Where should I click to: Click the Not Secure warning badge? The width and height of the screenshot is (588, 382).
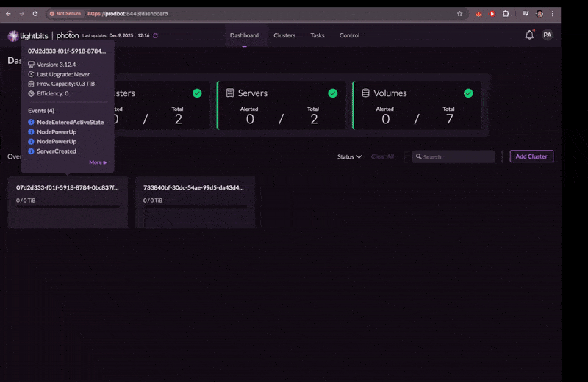[65, 14]
